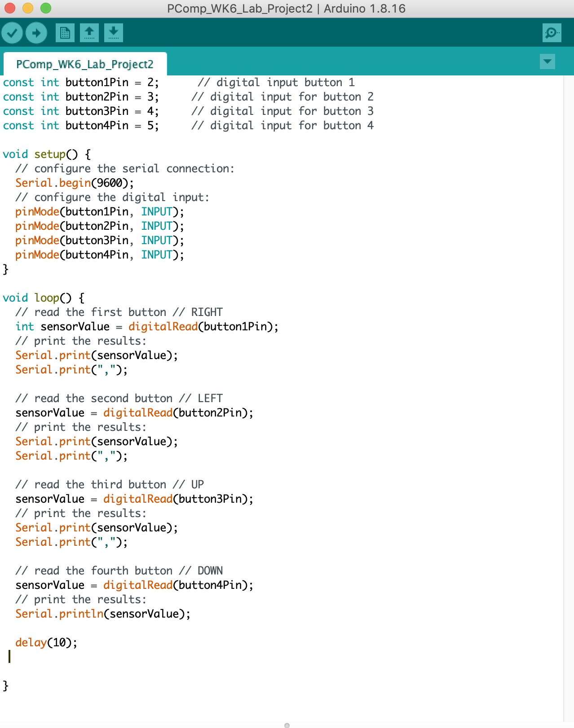Zoom the window with the green button
This screenshot has width=574, height=728.
click(46, 8)
